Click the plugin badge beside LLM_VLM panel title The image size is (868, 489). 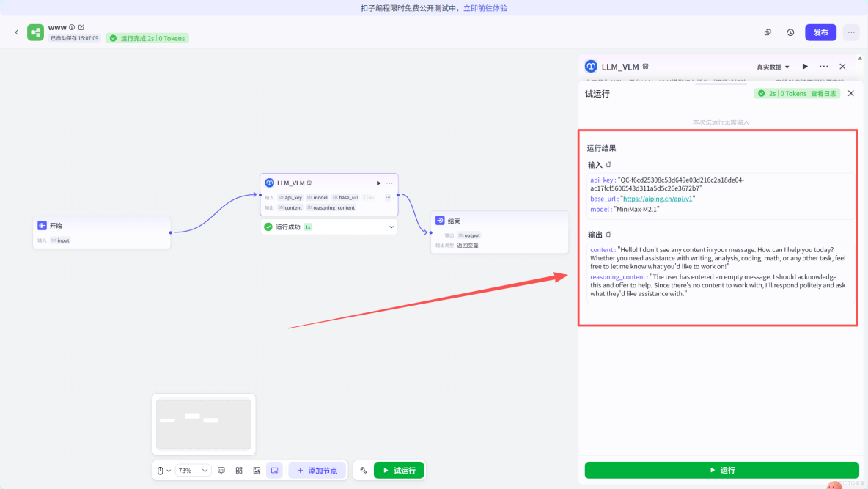(x=645, y=67)
